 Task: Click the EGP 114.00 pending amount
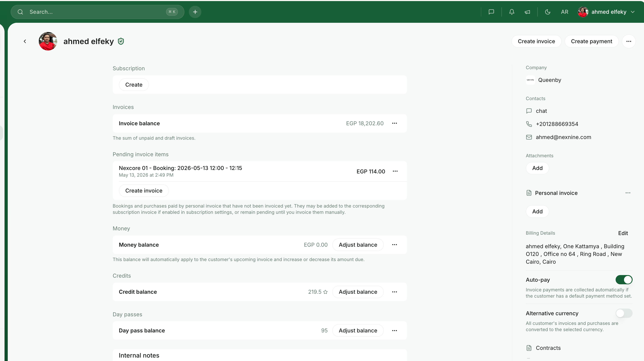click(x=370, y=171)
